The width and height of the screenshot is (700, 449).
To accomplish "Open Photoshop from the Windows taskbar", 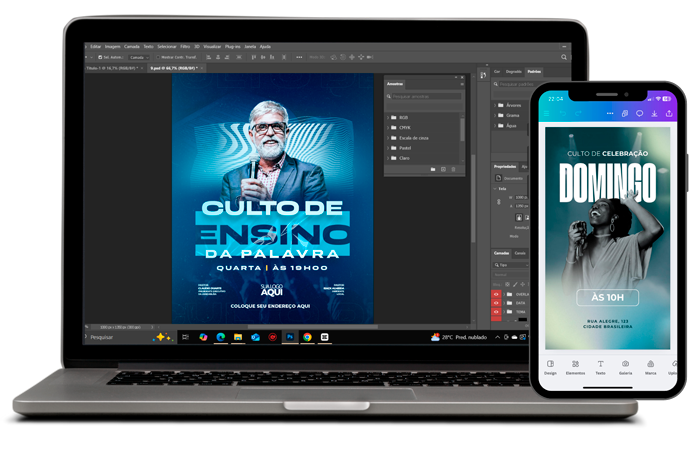I will pyautogui.click(x=290, y=337).
